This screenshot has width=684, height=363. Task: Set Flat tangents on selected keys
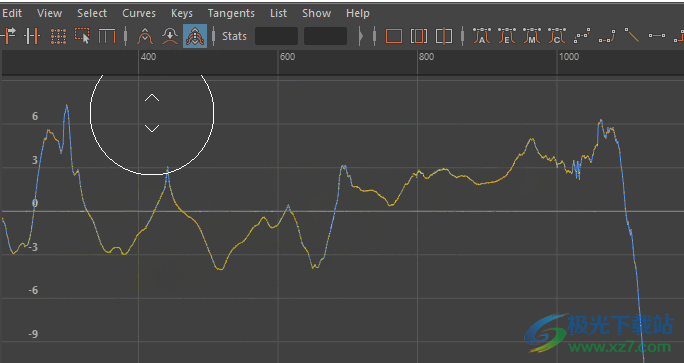(x=657, y=36)
